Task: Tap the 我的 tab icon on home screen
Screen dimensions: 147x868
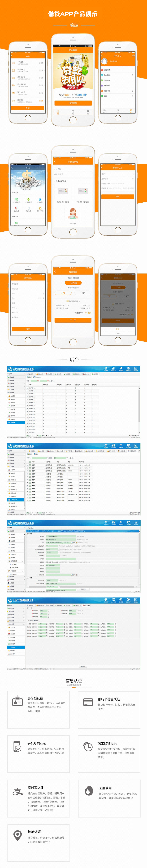Action: 88,112
